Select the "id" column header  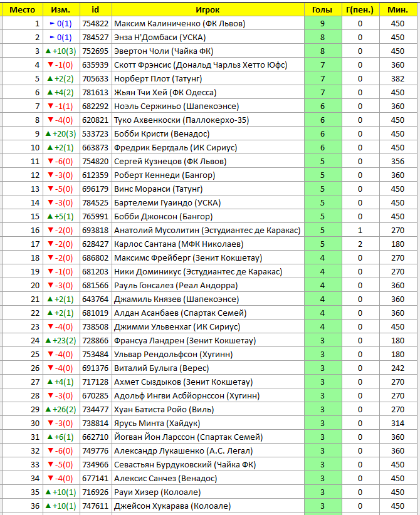96,10
